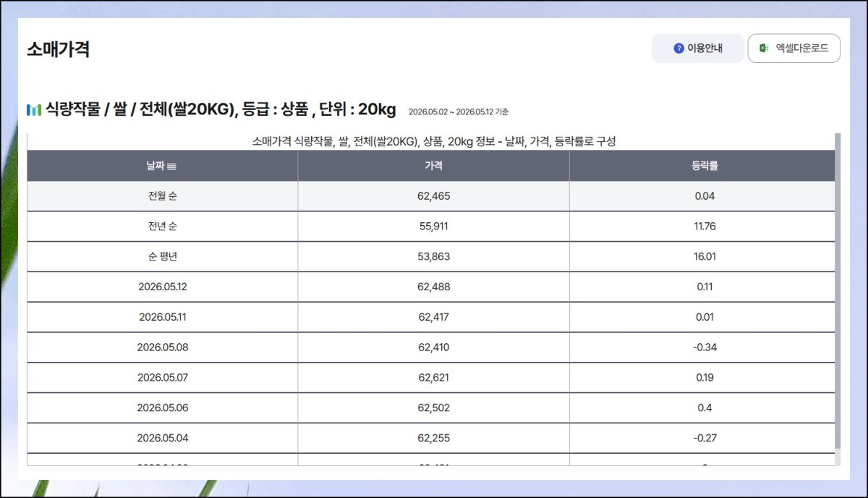Click the change rate 0.04
The width and height of the screenshot is (868, 498).
tap(705, 196)
